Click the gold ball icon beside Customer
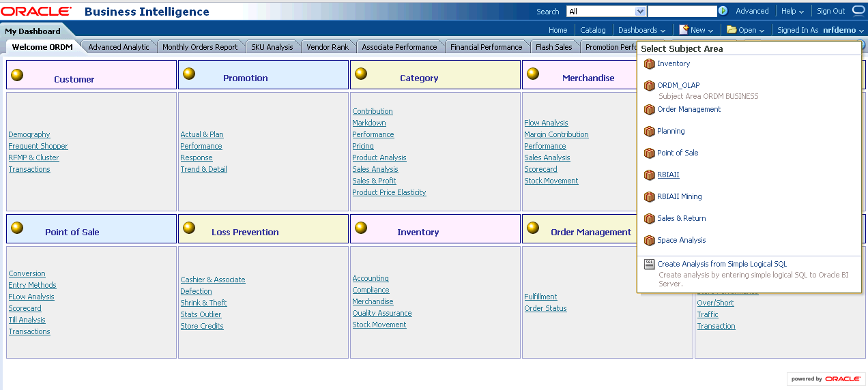868x390 pixels. point(17,74)
